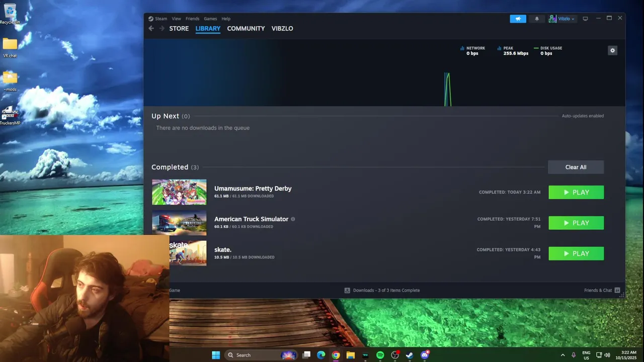The image size is (644, 362).
Task: Play skate.
Action: [x=576, y=253]
